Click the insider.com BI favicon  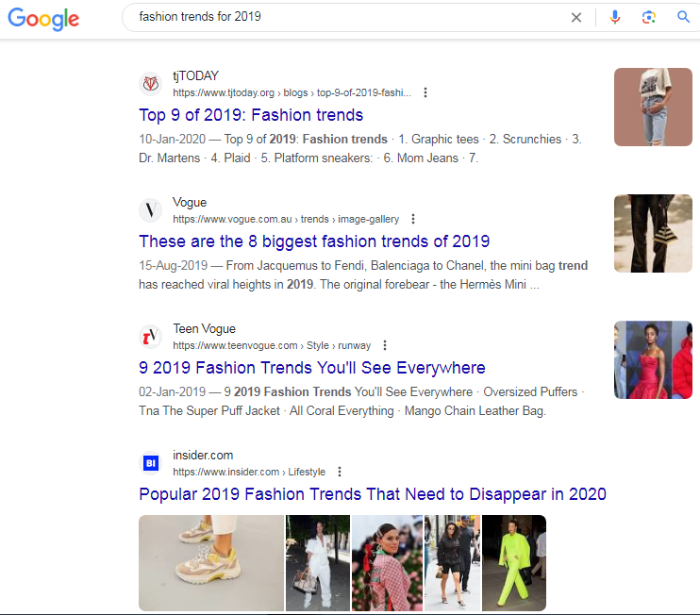(x=151, y=463)
